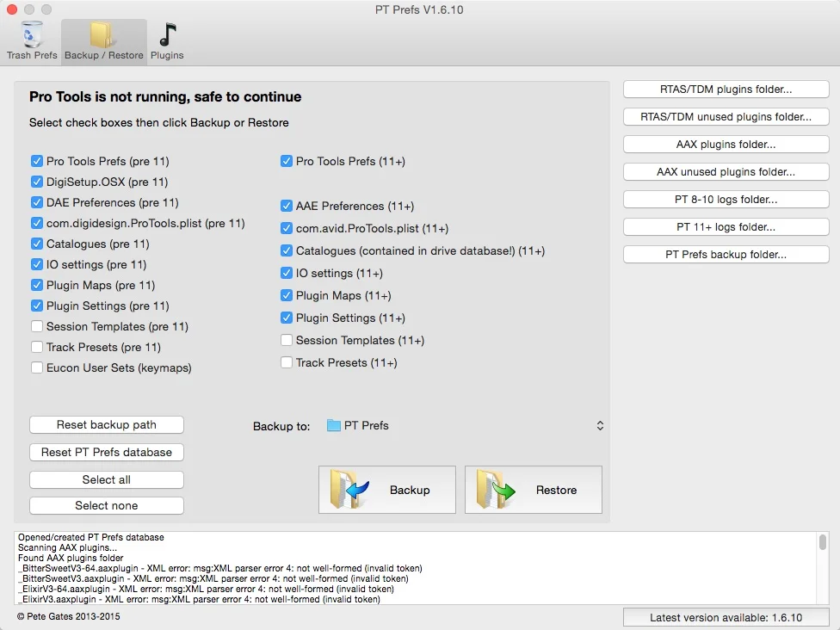Click Select all
840x630 pixels.
click(106, 479)
